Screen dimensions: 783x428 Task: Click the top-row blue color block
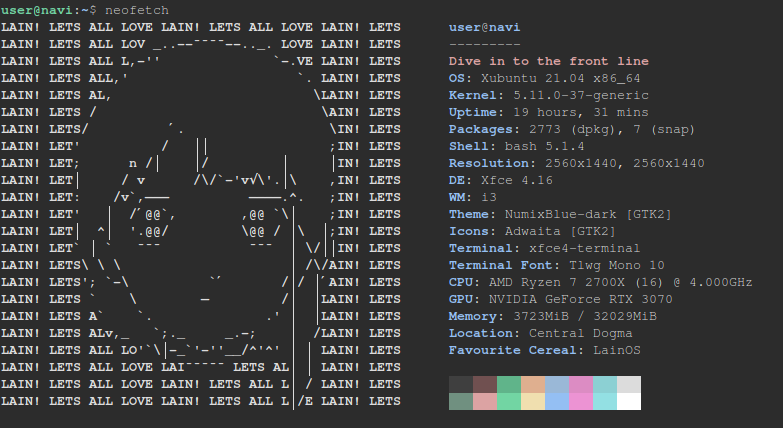click(557, 385)
